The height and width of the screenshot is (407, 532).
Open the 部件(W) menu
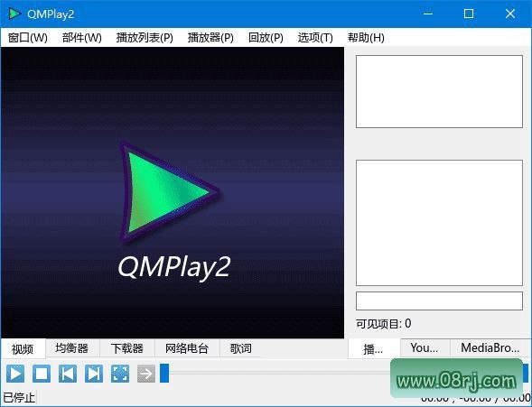click(82, 37)
